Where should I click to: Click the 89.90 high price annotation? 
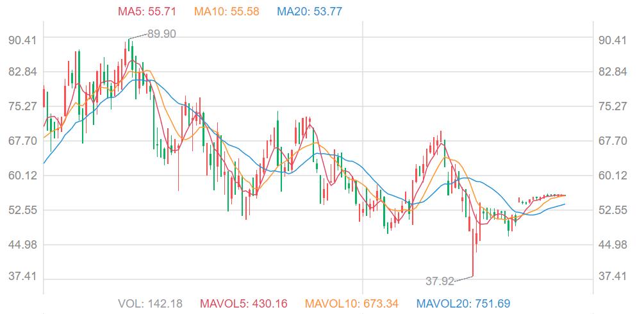point(161,34)
